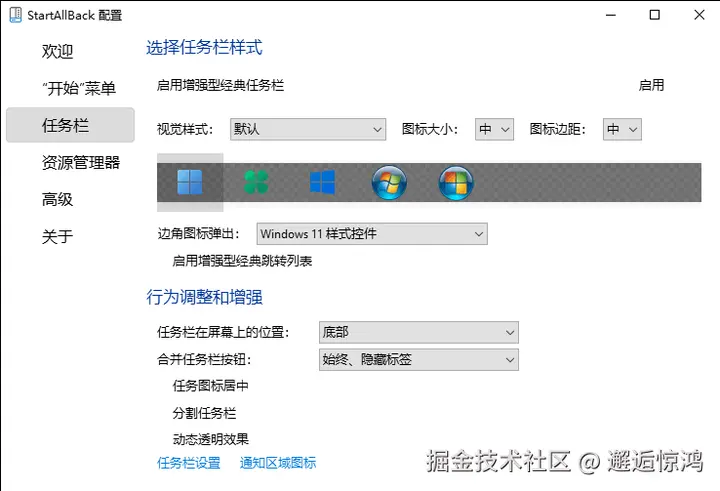Open the 任务栏设置 link

189,463
